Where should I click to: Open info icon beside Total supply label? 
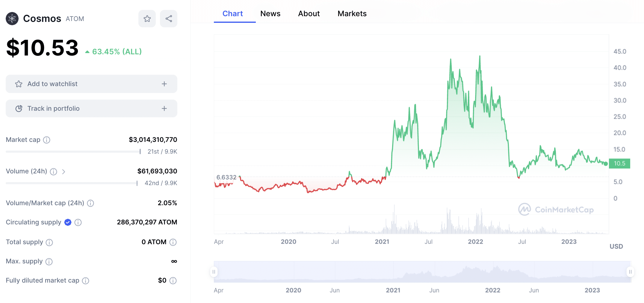(49, 242)
